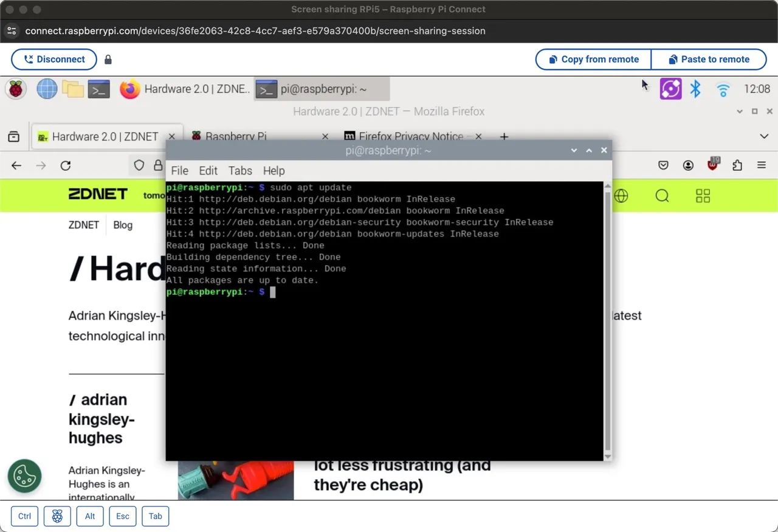Send the Esc key
Image resolution: width=778 pixels, height=532 pixels.
[x=123, y=516]
